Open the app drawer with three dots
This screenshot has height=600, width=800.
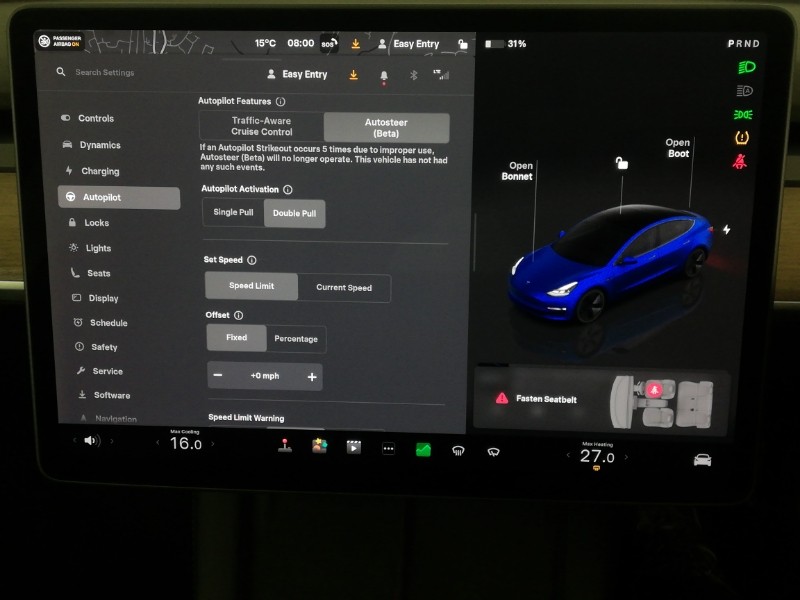point(388,447)
